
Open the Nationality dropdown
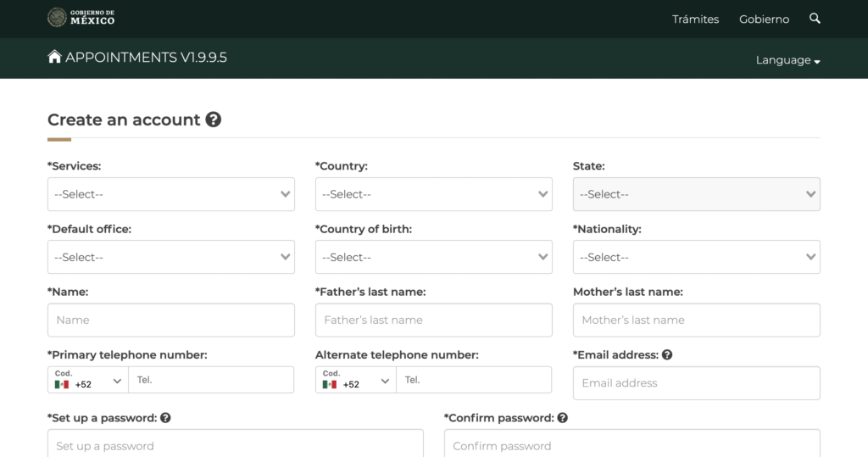pyautogui.click(x=696, y=257)
